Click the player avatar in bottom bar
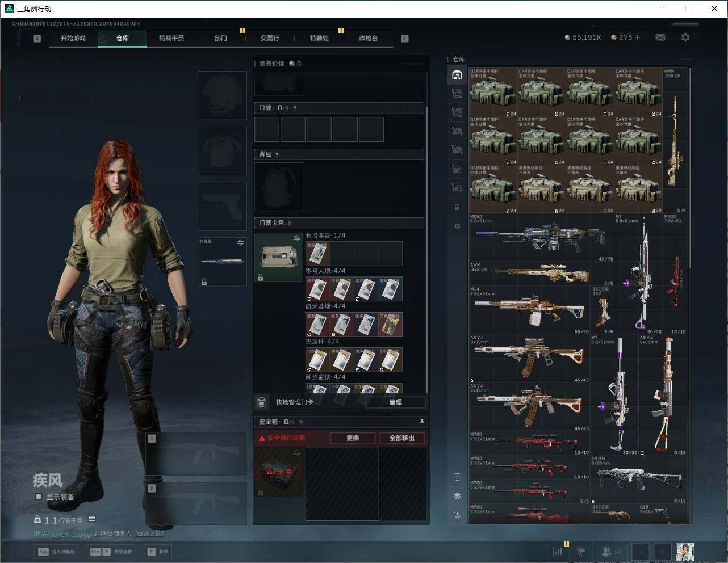728x563 pixels. [x=685, y=551]
